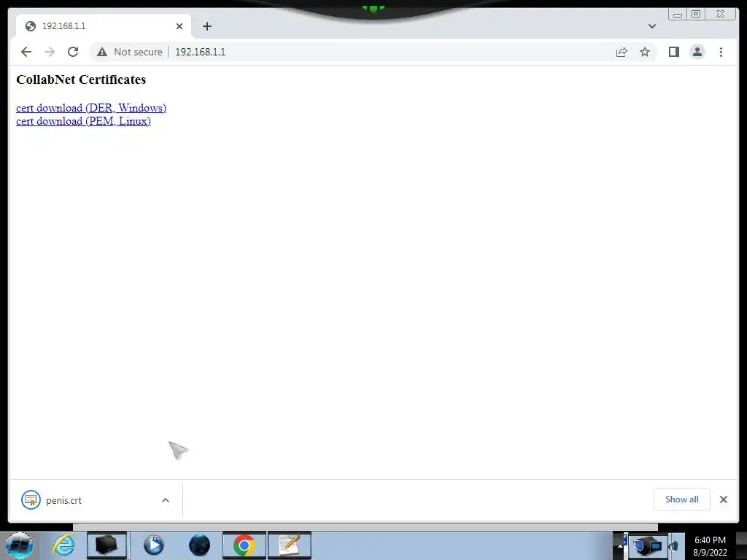Screen dimensions: 747x560
Task: Switch to Chrome in the taskbar
Action: 244,545
